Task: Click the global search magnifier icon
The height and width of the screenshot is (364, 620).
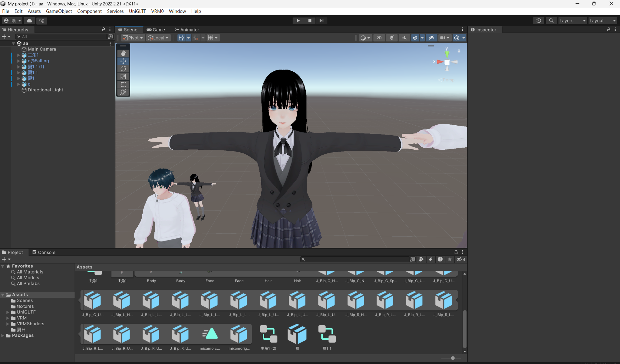Action: click(x=551, y=21)
